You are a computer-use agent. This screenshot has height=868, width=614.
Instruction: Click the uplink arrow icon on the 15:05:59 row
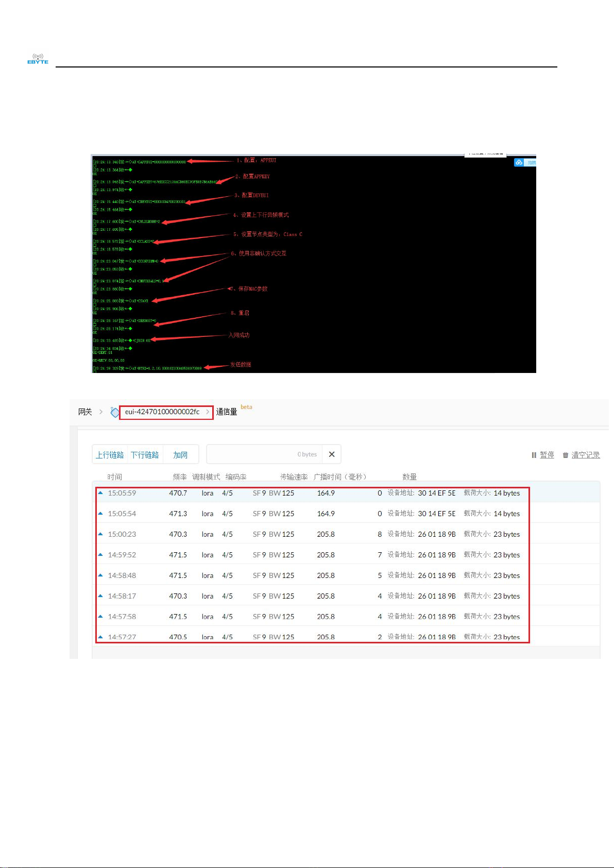pos(100,493)
